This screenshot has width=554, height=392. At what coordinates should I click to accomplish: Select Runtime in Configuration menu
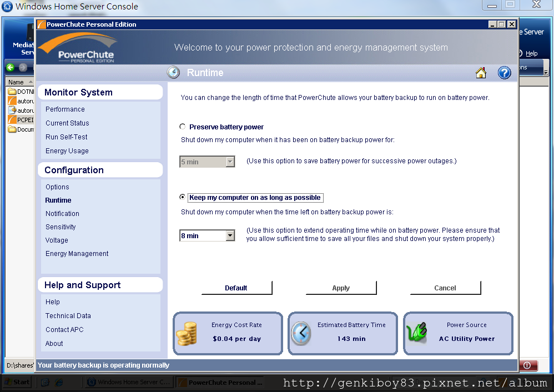(x=58, y=200)
